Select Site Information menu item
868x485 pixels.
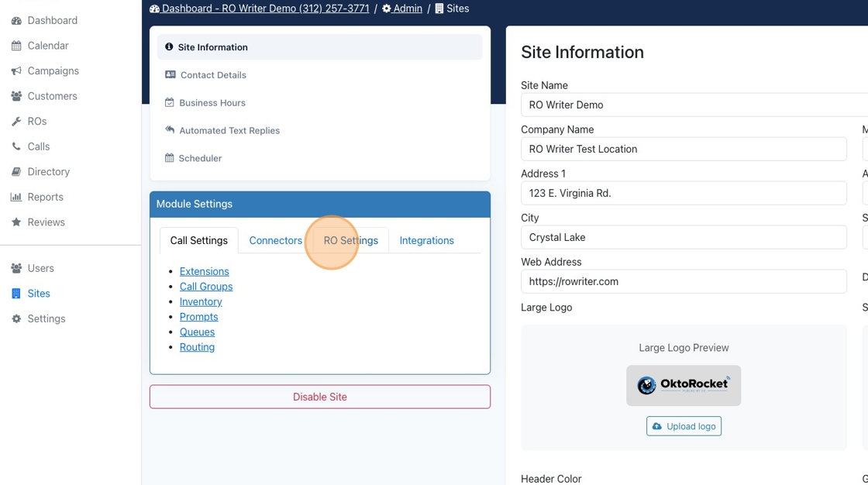[319, 47]
